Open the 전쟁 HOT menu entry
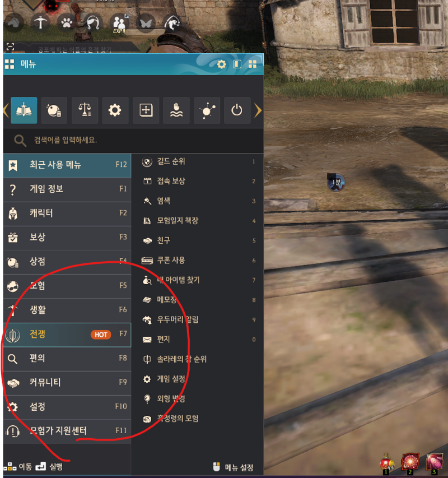The height and width of the screenshot is (478, 448). click(67, 335)
